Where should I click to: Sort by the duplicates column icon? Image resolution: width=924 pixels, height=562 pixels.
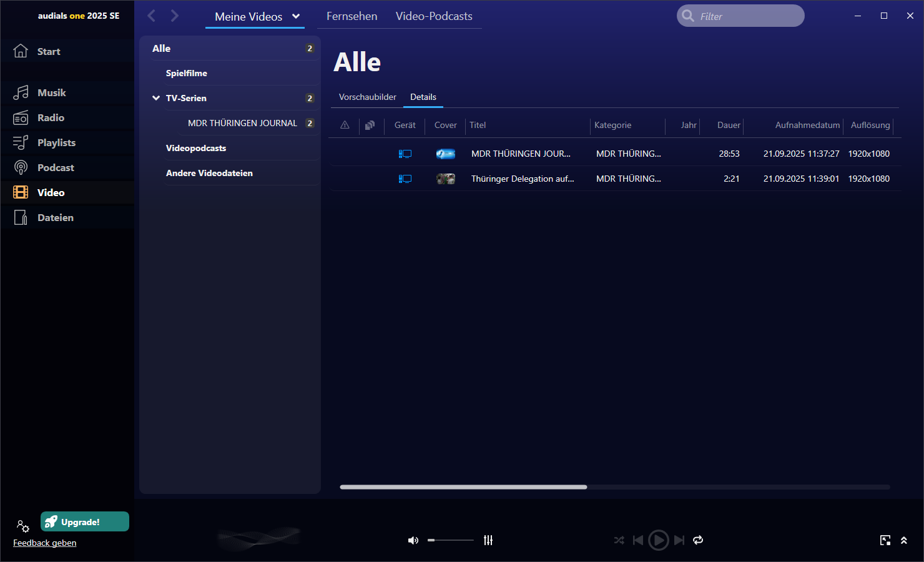coord(370,125)
